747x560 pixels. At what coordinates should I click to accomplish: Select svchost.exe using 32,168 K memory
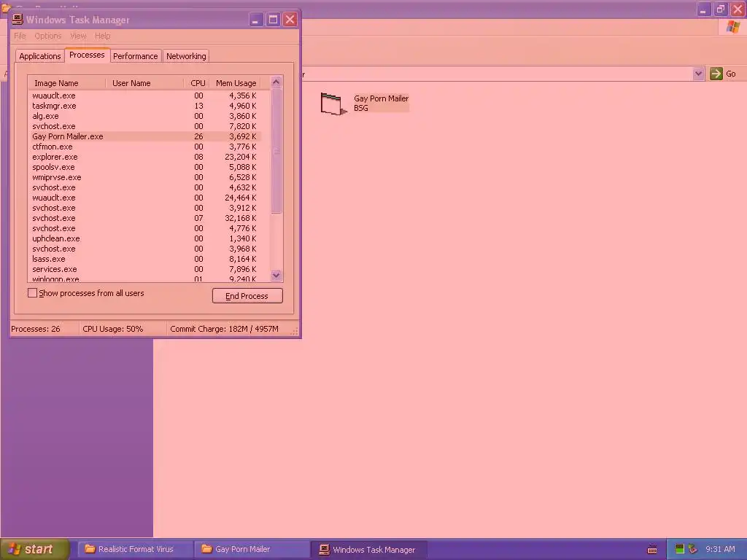pos(145,218)
